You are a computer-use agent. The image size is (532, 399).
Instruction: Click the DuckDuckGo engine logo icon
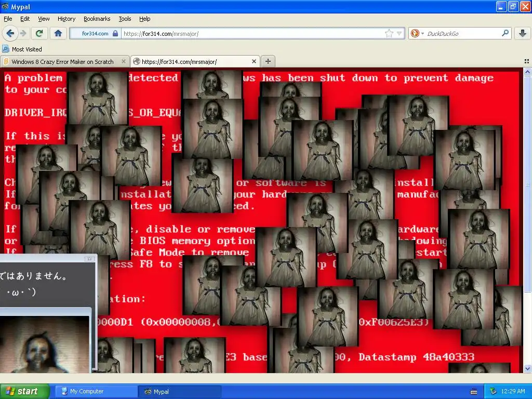tap(415, 33)
